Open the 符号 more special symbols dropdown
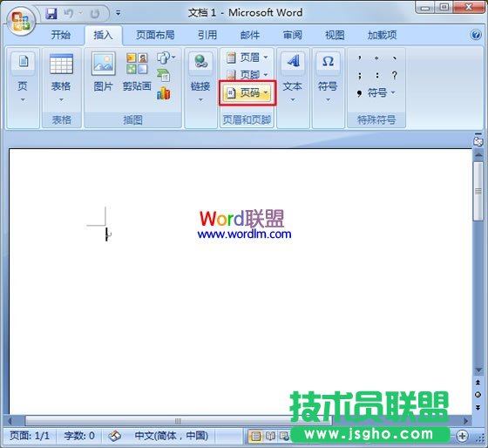 click(x=376, y=92)
